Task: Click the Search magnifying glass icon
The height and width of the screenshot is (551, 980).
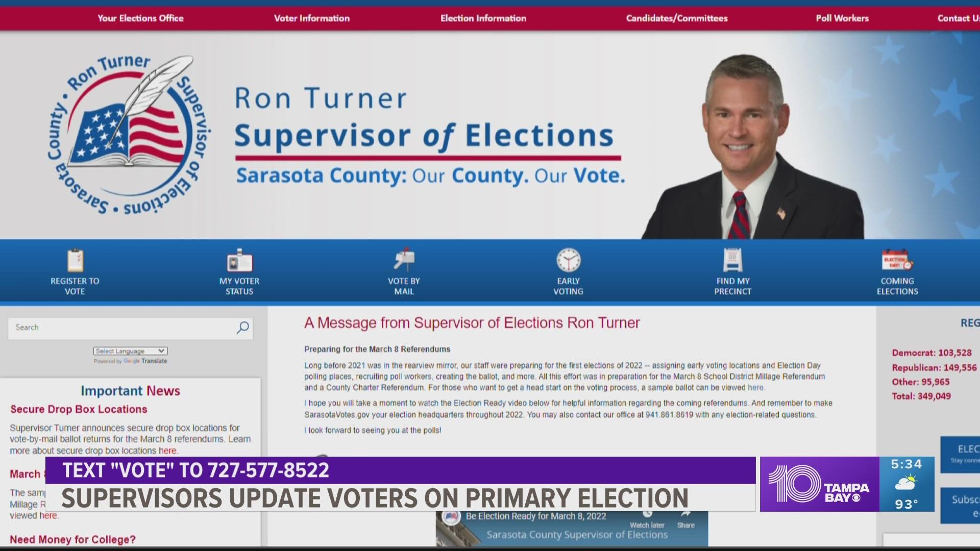Action: click(x=243, y=327)
